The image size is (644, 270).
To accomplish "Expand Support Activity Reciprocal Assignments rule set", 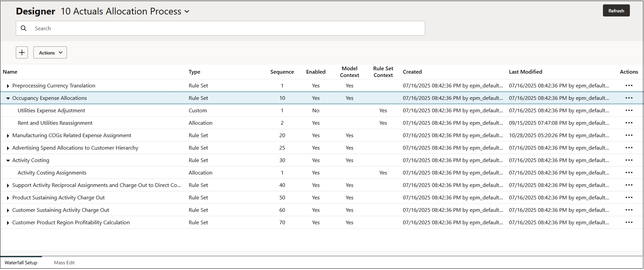I will 8,185.
